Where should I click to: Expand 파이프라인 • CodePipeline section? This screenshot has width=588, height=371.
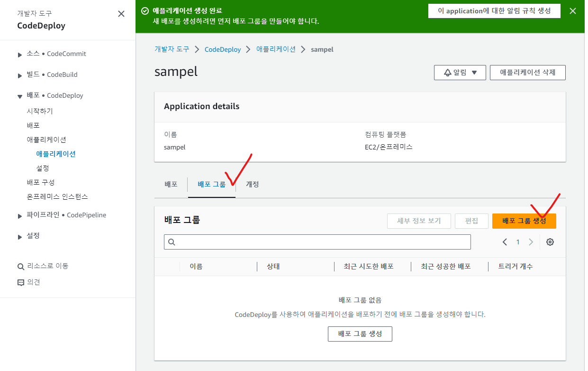pos(19,216)
